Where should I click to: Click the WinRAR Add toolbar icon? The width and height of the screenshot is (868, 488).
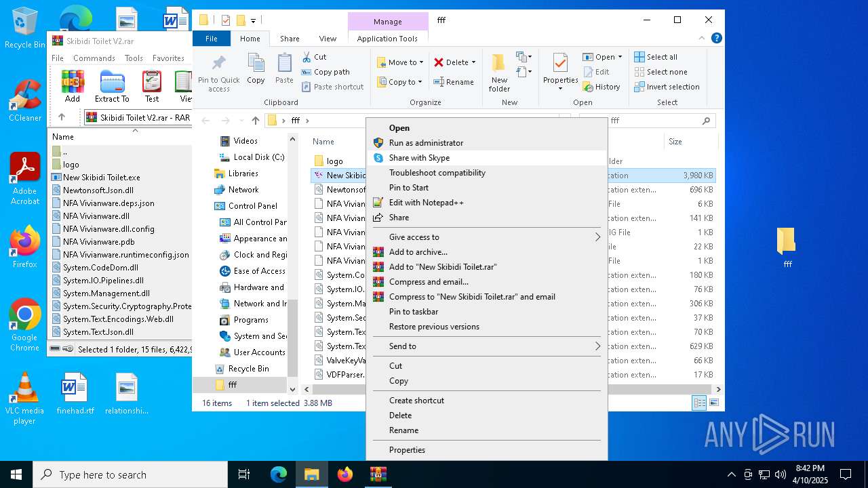(x=73, y=86)
